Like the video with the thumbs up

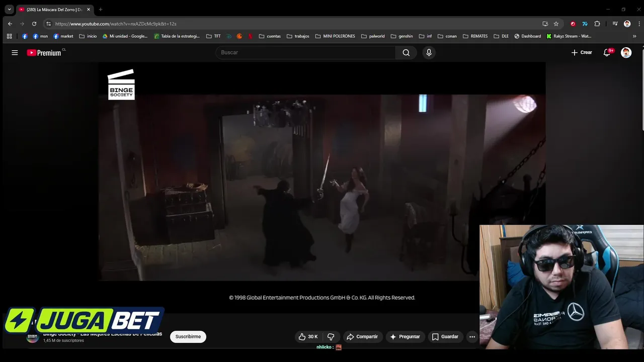tap(308, 336)
